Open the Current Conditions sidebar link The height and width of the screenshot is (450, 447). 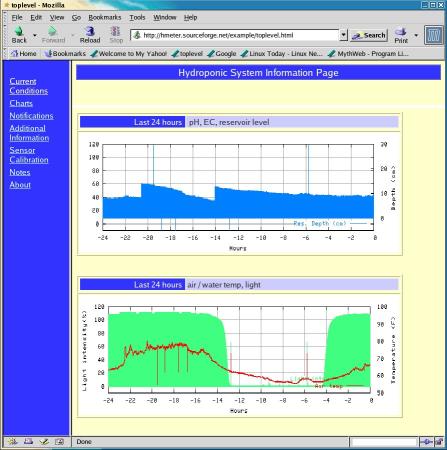click(29, 86)
